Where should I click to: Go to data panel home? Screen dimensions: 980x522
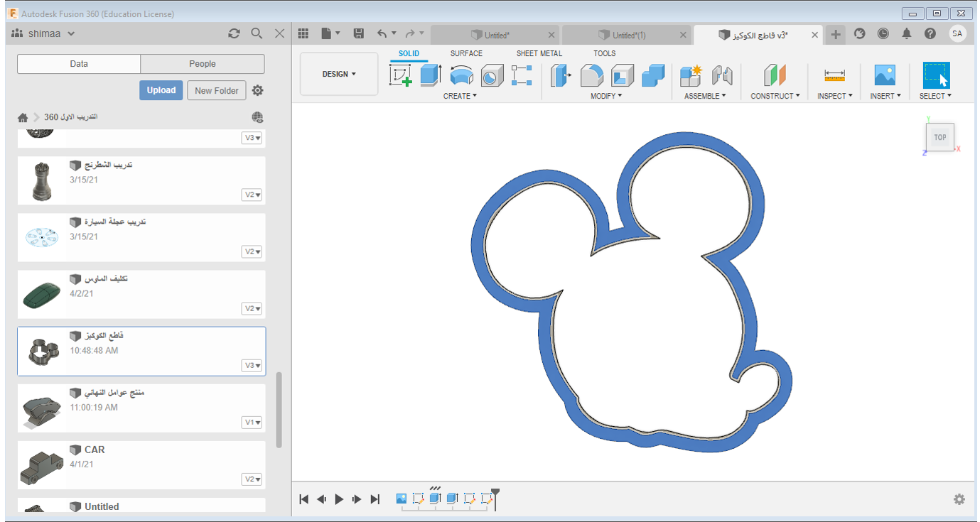click(x=23, y=117)
